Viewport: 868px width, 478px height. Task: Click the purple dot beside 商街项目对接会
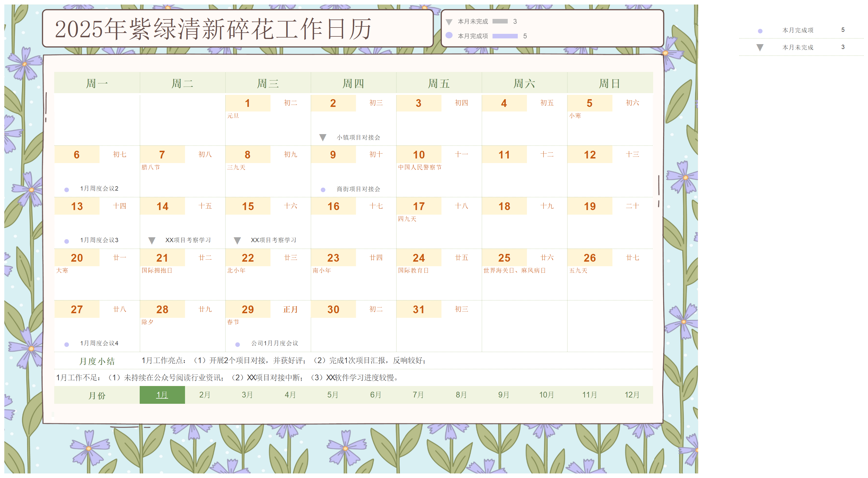point(323,190)
